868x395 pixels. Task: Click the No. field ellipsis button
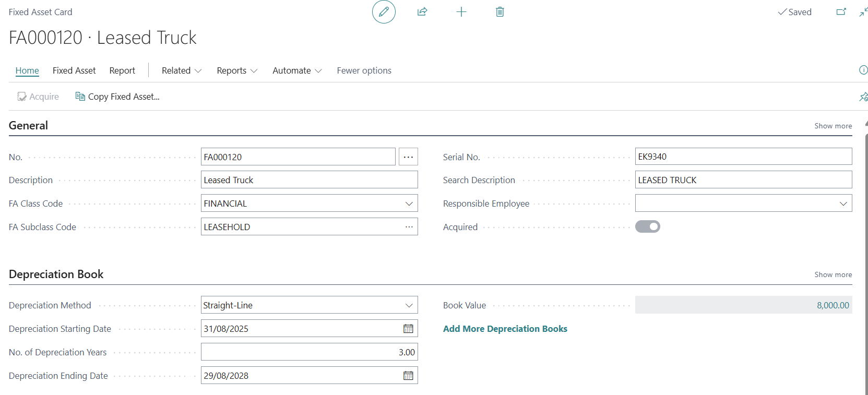(408, 157)
